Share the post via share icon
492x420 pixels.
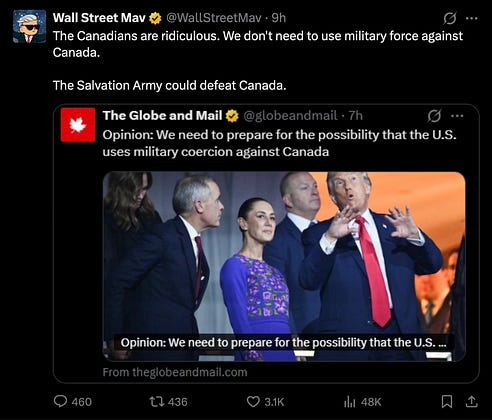click(471, 401)
